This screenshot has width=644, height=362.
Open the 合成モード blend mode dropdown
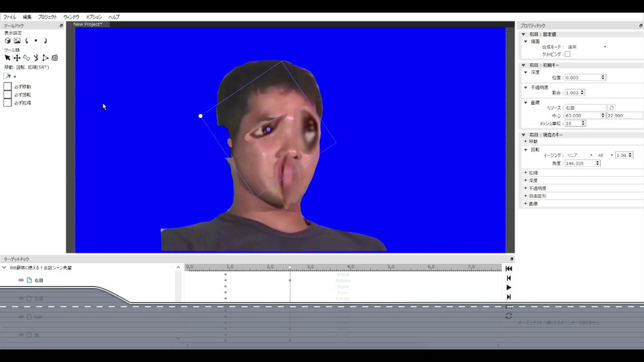586,47
